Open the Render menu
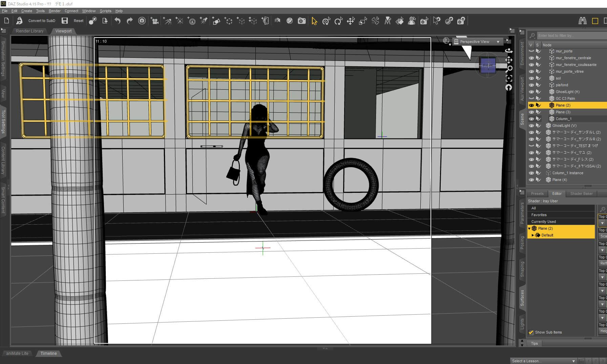The height and width of the screenshot is (364, 607). [55, 11]
